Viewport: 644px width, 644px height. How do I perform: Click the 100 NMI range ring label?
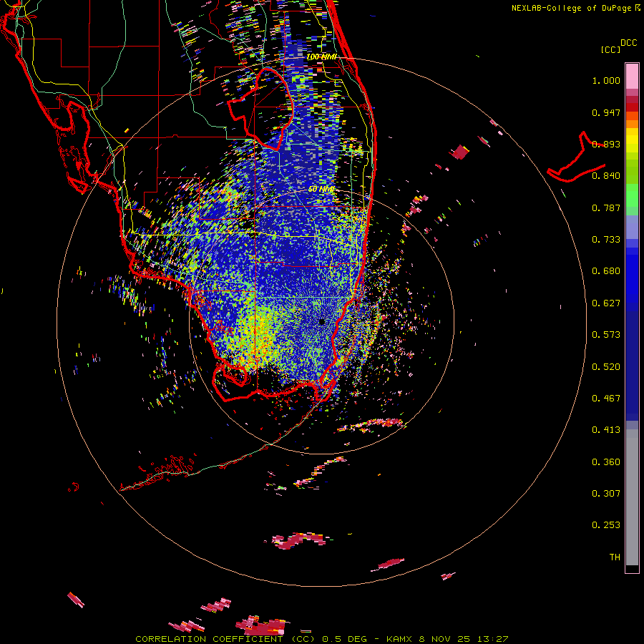[x=321, y=57]
